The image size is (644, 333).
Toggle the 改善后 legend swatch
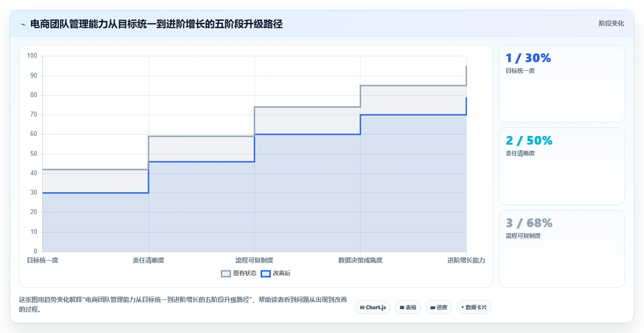pos(265,273)
